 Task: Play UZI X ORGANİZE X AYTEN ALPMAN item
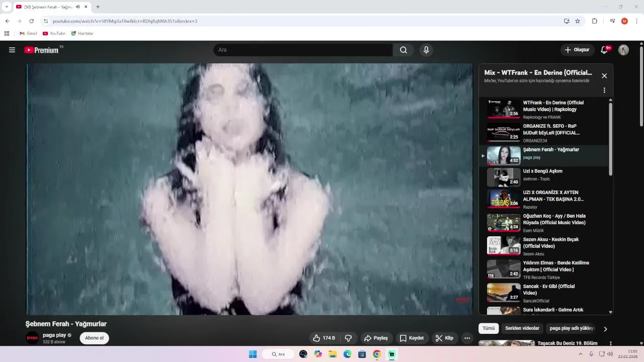[x=543, y=199]
